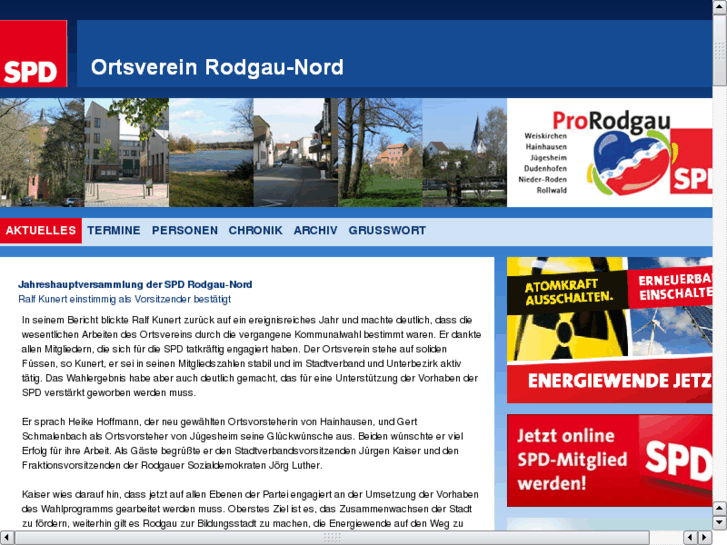Open the Atomkraft ausschalten Energiewende banner
The height and width of the screenshot is (545, 727).
[x=610, y=330]
